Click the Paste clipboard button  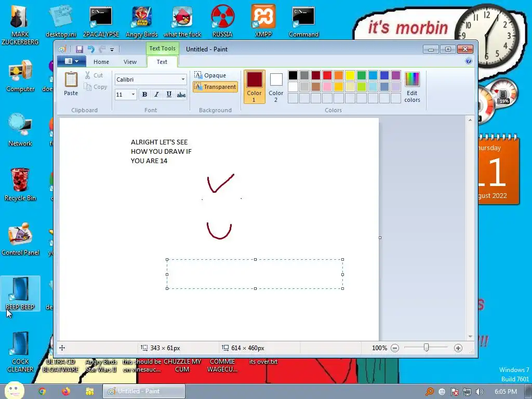tap(71, 84)
